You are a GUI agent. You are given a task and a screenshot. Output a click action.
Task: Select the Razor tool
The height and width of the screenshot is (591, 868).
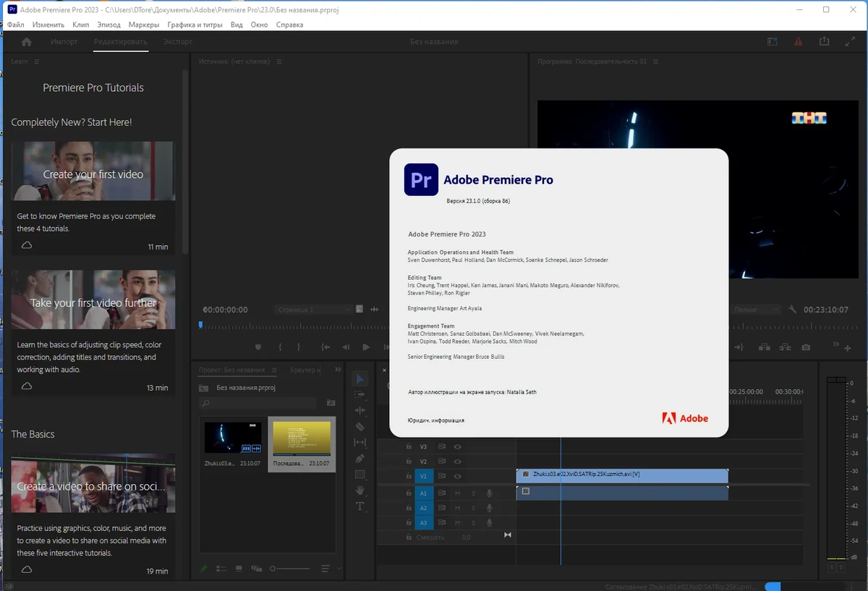coord(359,427)
